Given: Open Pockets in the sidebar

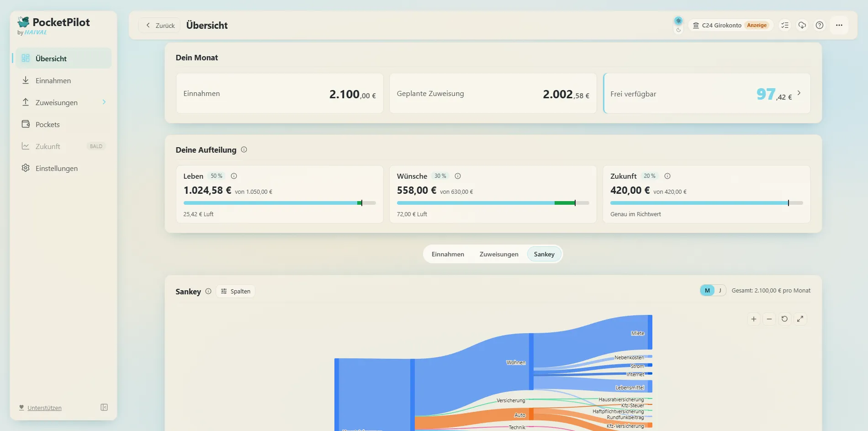Looking at the screenshot, I should pyautogui.click(x=64, y=124).
